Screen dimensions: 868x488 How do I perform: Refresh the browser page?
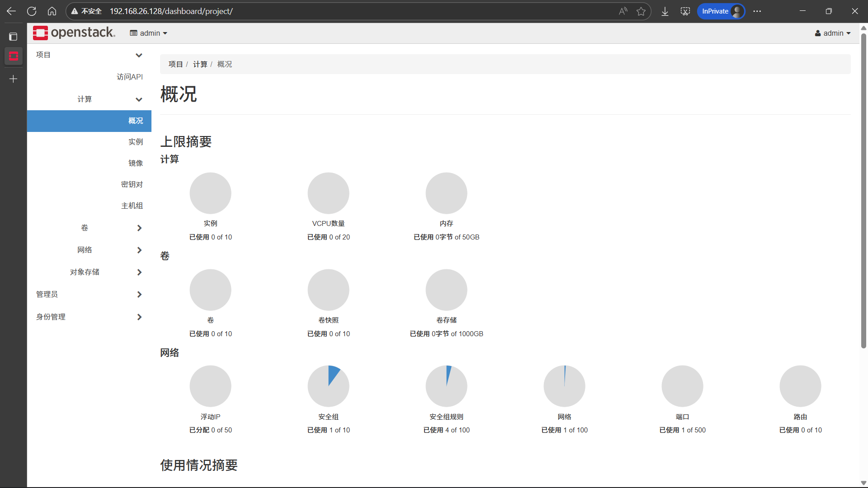[32, 11]
